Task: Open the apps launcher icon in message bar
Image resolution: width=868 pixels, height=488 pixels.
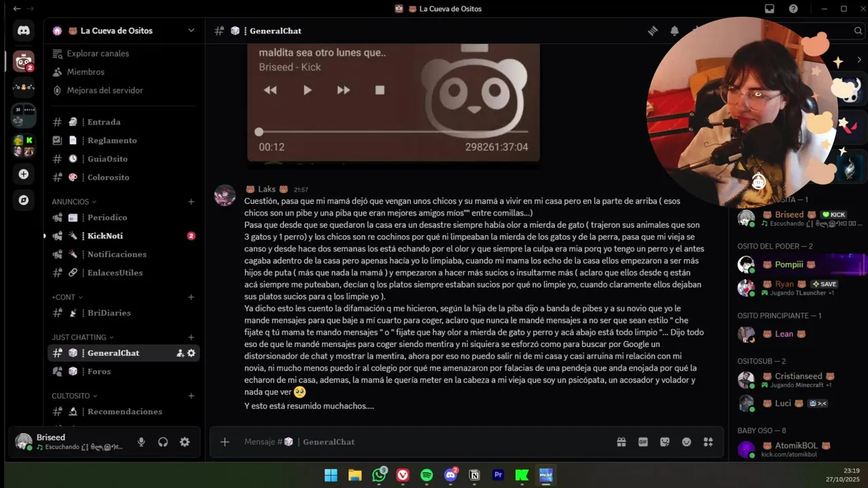Action: [708, 442]
